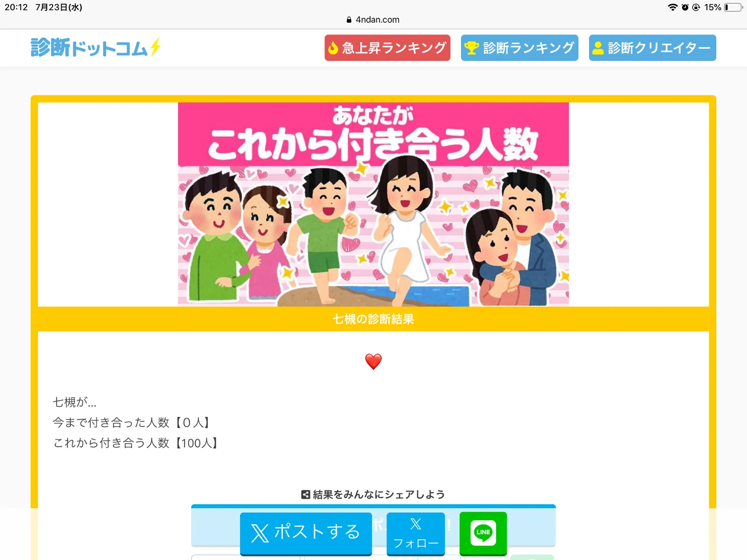Click the flame icon on red button
The image size is (747, 560).
[333, 48]
